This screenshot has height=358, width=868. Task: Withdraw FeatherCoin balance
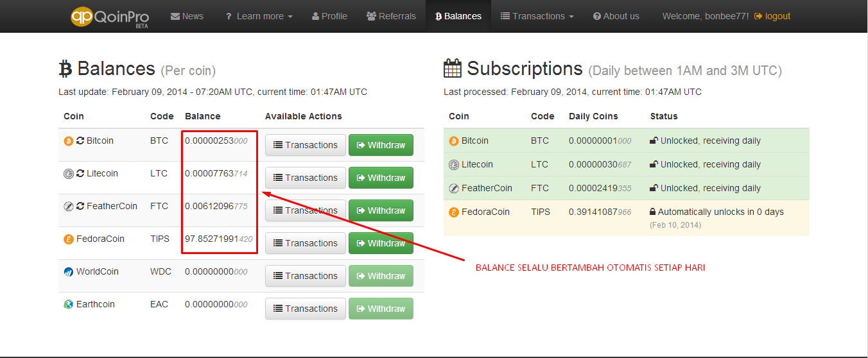tap(381, 210)
